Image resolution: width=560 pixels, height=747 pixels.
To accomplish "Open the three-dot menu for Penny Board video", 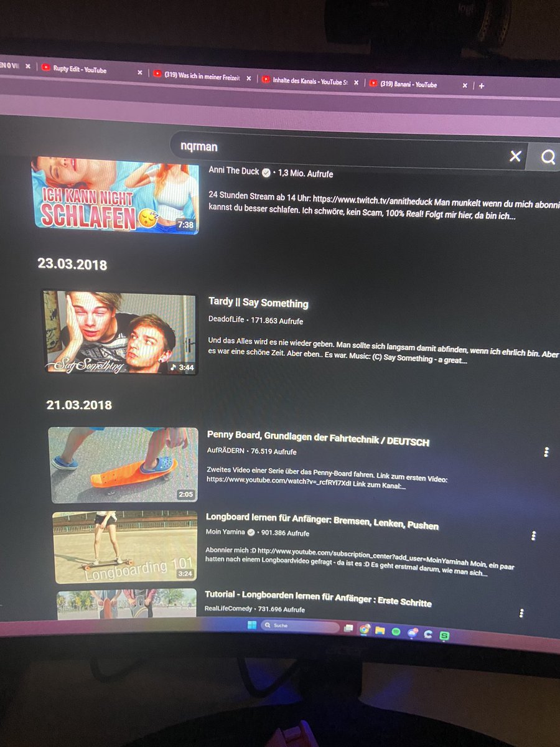I will 546,453.
